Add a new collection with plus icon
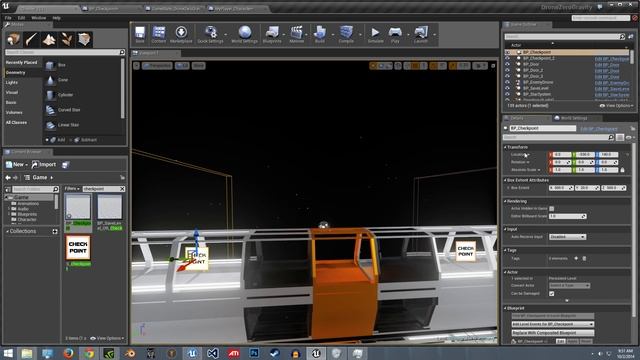Image resolution: width=640 pixels, height=360 pixels. click(55, 231)
